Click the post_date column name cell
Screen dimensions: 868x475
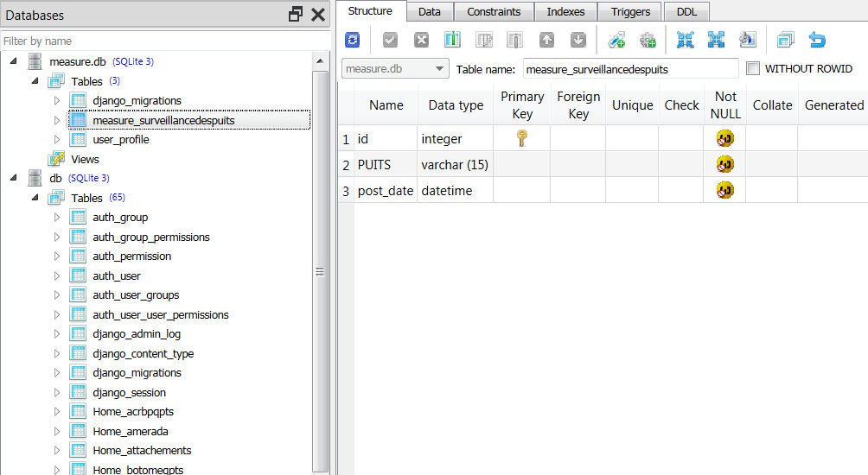[x=386, y=190]
